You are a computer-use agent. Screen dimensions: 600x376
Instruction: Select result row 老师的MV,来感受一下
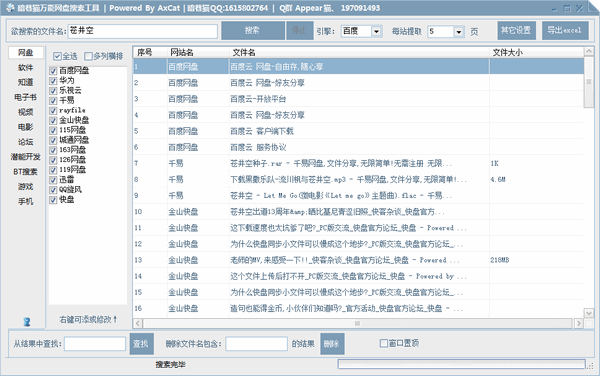(359, 260)
